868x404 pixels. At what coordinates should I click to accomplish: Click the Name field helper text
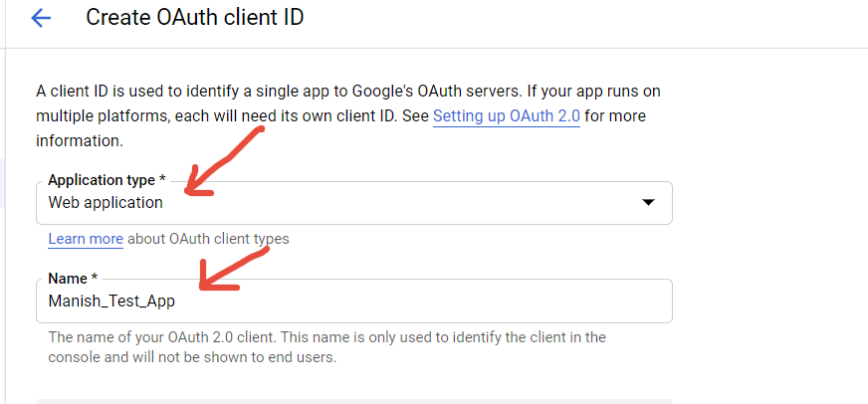click(326, 347)
